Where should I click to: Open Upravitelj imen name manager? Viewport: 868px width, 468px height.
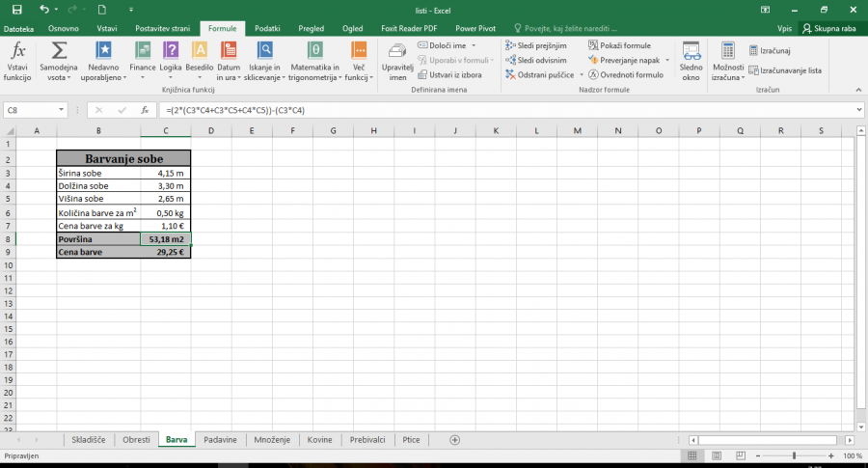pos(397,60)
